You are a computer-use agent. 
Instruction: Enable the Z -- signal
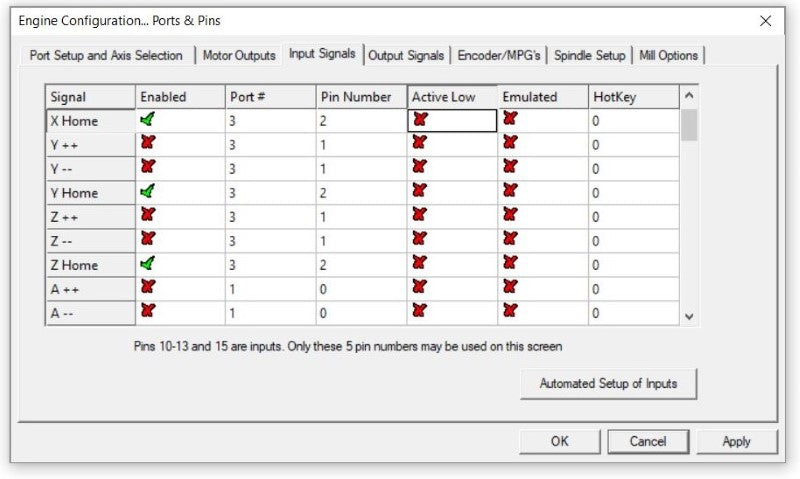pyautogui.click(x=148, y=240)
